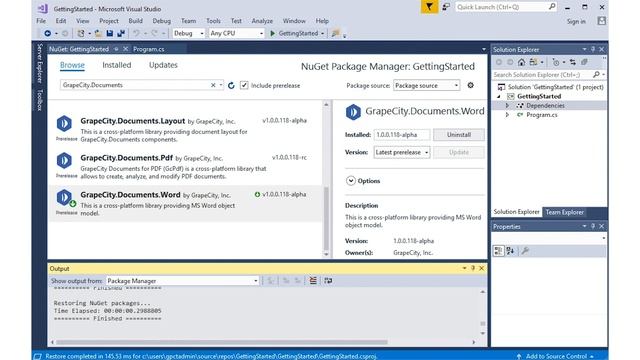The width and height of the screenshot is (640, 360).
Task: Toggle auto-hide pin on Solution Explorer panel
Action: 593,49
